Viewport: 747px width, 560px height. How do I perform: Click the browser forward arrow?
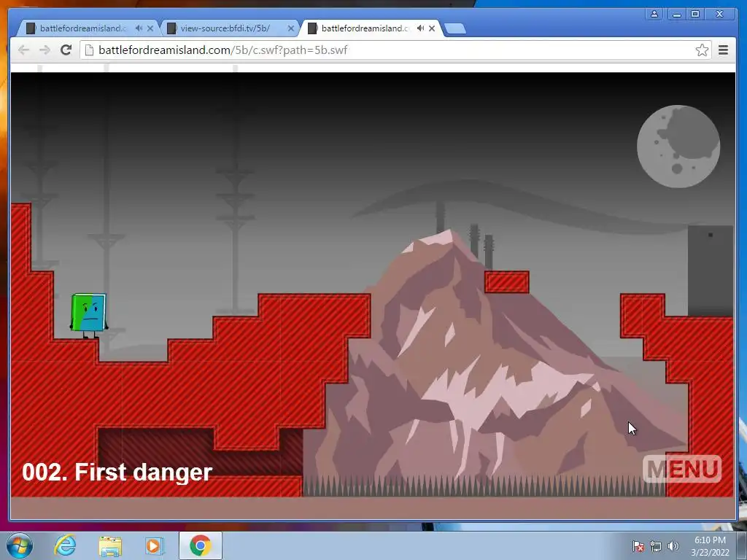(44, 50)
